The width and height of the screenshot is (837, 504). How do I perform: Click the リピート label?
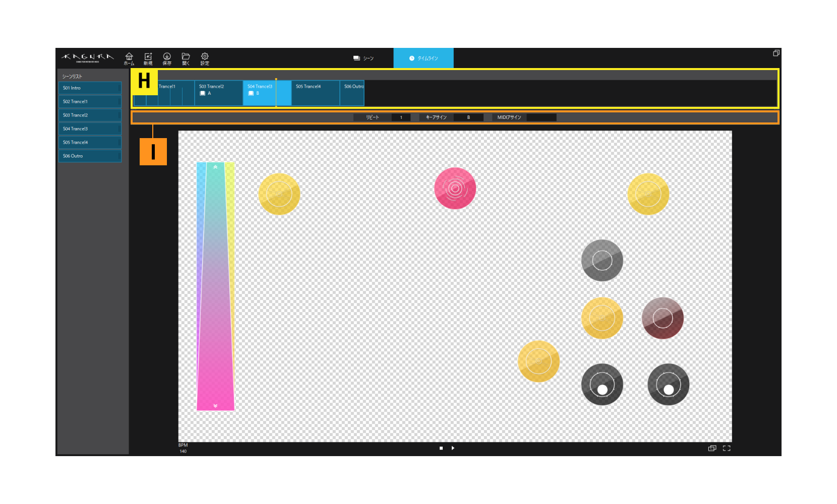point(373,117)
